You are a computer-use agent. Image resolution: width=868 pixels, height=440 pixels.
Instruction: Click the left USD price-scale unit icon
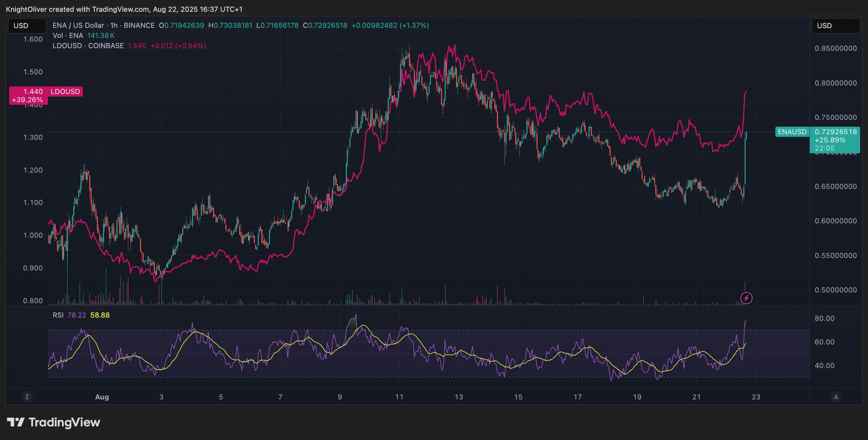click(x=27, y=25)
